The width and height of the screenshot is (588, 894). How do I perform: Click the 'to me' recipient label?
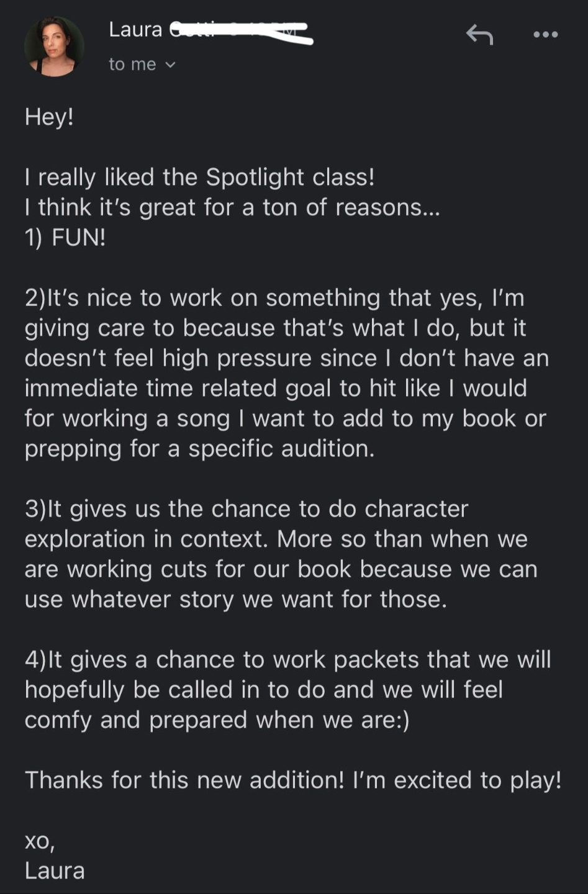pyautogui.click(x=132, y=64)
